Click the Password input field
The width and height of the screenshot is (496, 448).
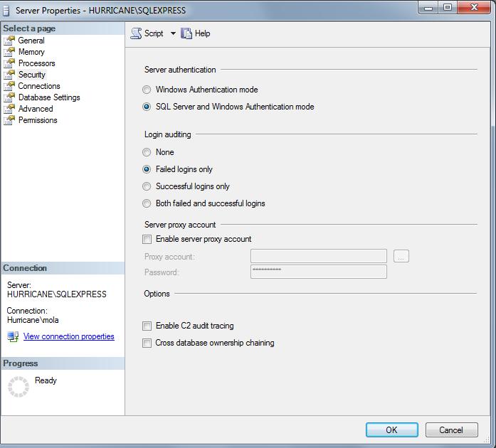click(319, 272)
